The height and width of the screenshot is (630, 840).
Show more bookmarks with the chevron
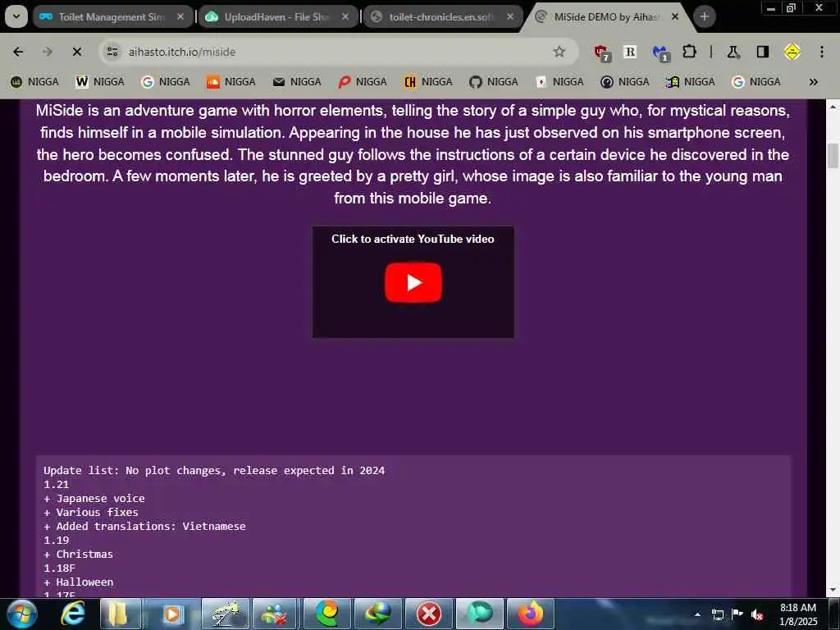pyautogui.click(x=813, y=82)
